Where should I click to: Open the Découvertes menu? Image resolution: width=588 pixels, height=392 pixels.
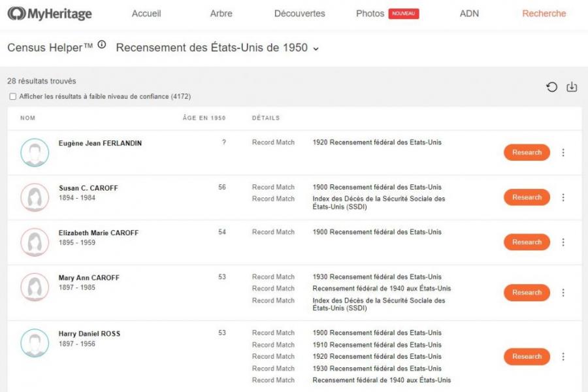300,14
